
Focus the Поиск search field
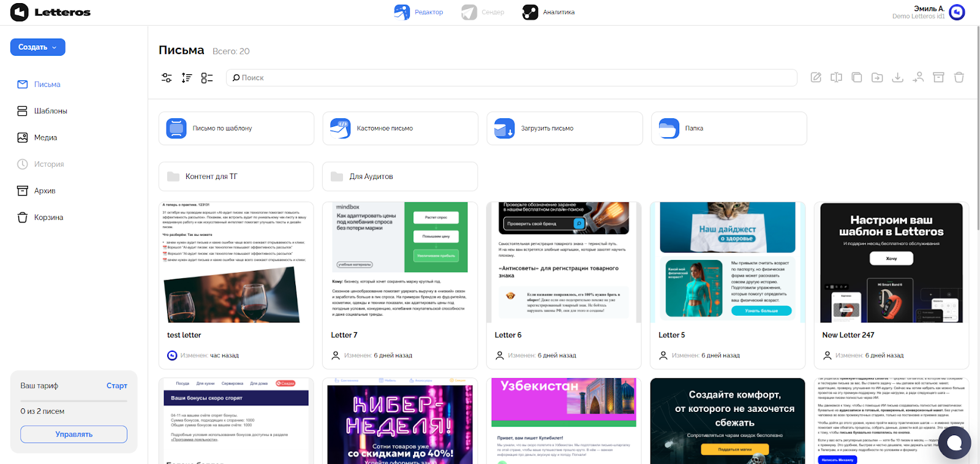[511, 78]
